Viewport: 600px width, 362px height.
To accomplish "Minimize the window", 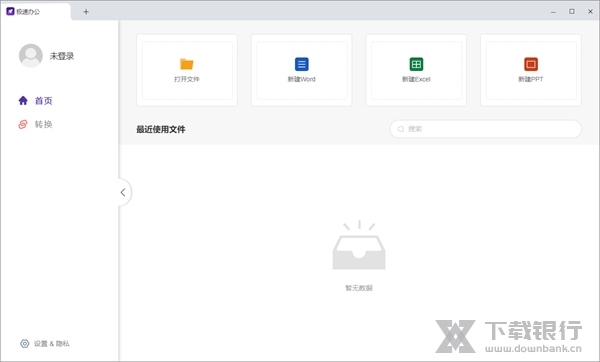I will point(553,12).
